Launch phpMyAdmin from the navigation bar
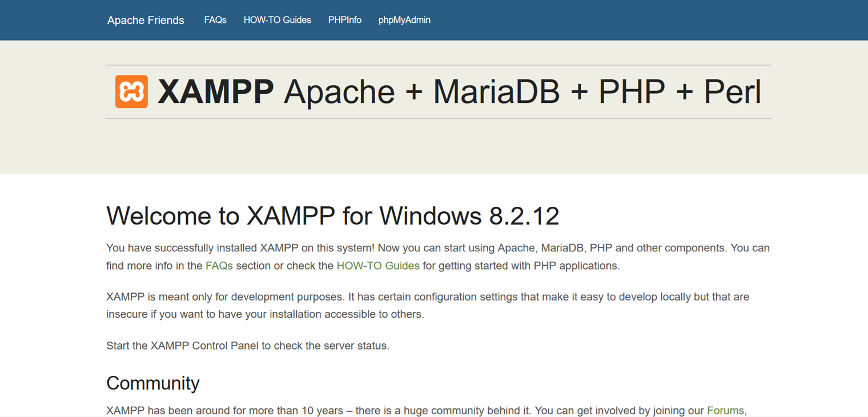This screenshot has height=417, width=868. [x=404, y=20]
